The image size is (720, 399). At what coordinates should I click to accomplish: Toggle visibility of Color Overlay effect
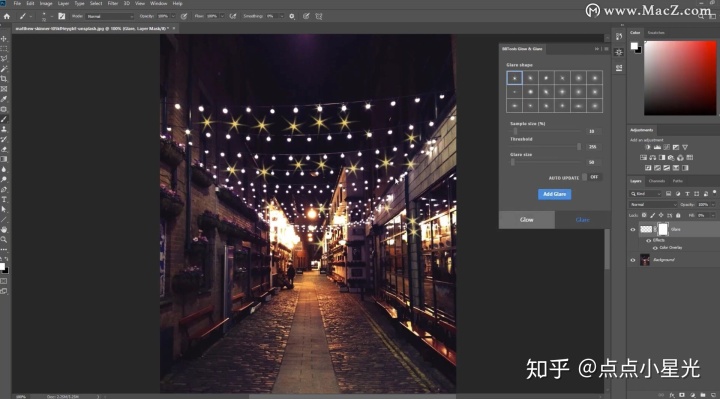pyautogui.click(x=655, y=247)
